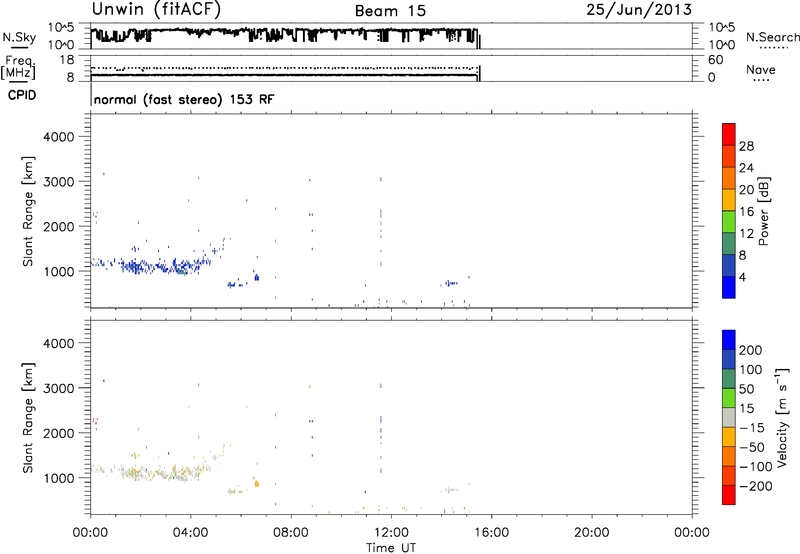The width and height of the screenshot is (800, 554).
Task: Click the "200" velocity color bar label
Action: 751,350
